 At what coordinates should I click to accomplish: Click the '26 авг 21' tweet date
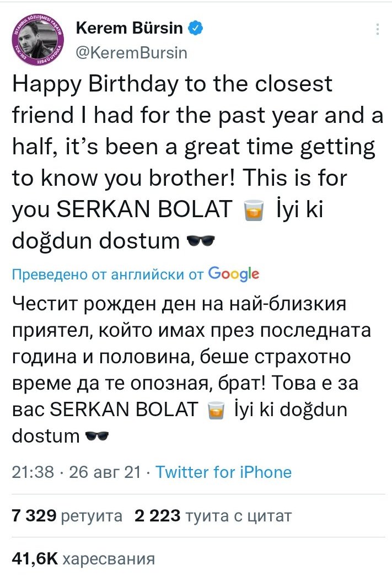(x=105, y=472)
